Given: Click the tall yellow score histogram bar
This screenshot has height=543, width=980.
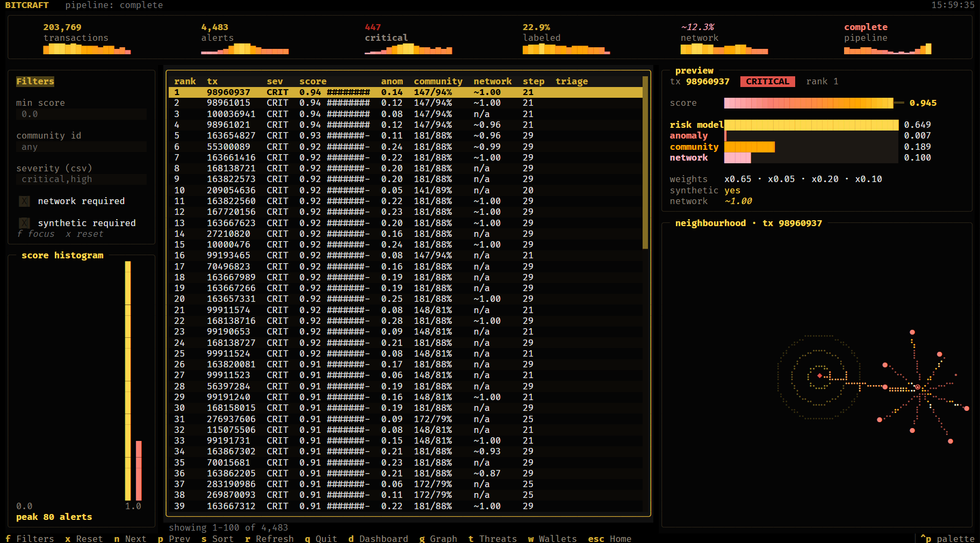Looking at the screenshot, I should pyautogui.click(x=128, y=381).
